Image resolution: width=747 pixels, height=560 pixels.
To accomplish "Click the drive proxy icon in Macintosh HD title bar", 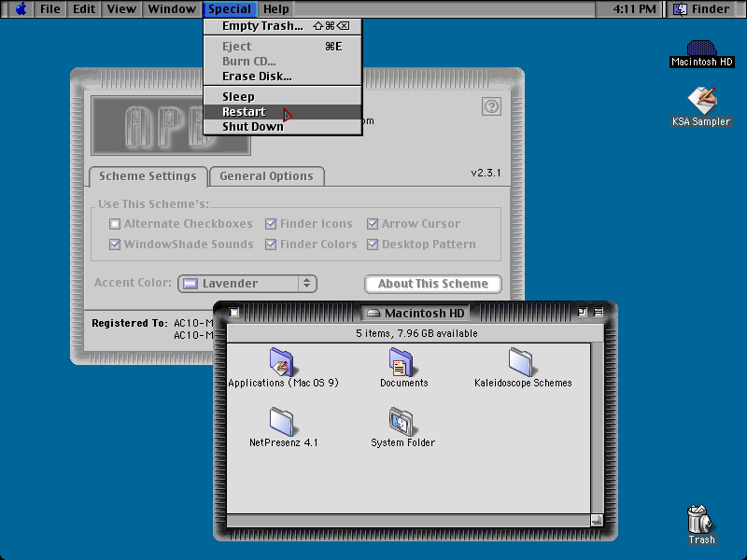I will pyautogui.click(x=373, y=313).
